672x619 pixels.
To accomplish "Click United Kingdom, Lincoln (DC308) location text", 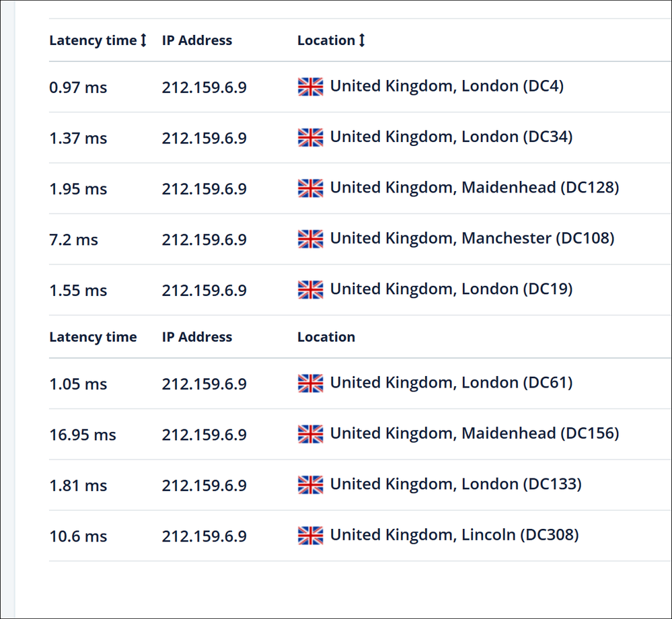I will point(454,535).
